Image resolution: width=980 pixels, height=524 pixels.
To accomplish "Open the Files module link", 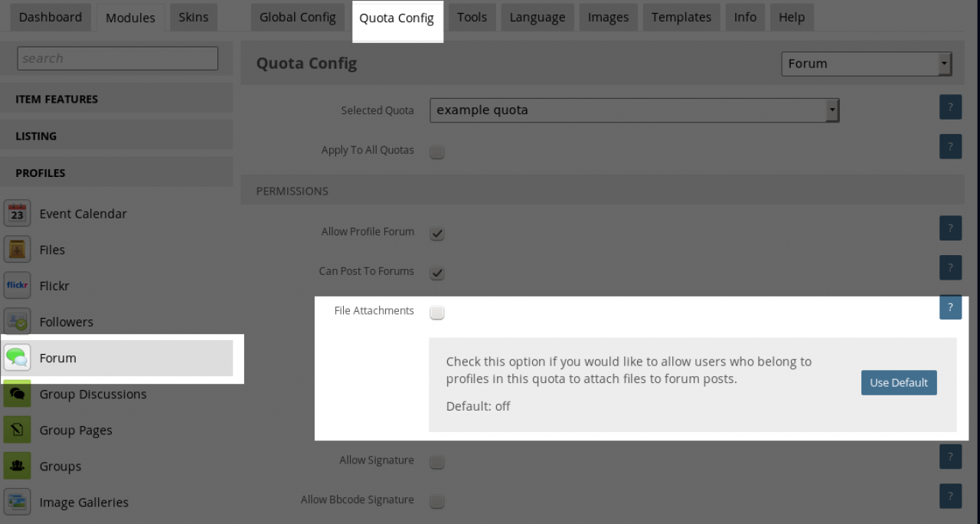I will click(52, 250).
